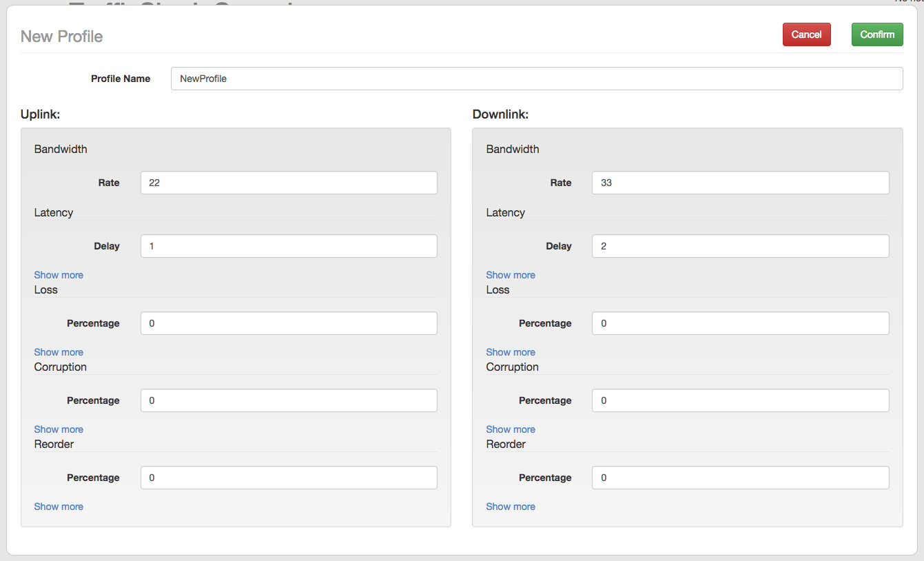Click the green Confirm button
The width and height of the screenshot is (924, 561).
click(876, 34)
